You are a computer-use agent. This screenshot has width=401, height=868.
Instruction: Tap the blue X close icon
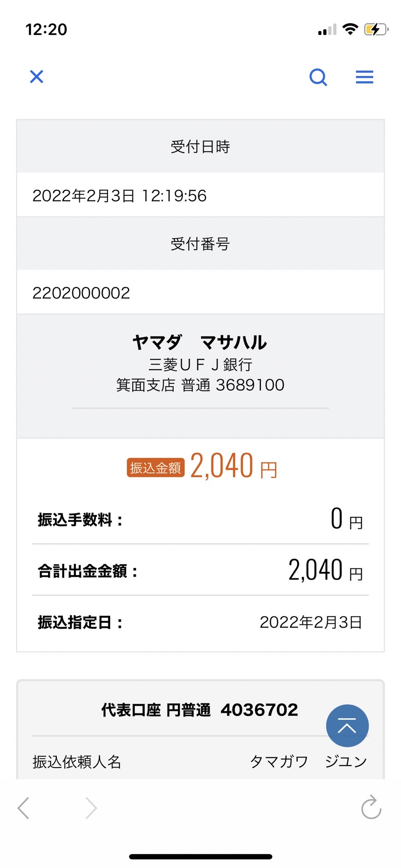pos(36,76)
